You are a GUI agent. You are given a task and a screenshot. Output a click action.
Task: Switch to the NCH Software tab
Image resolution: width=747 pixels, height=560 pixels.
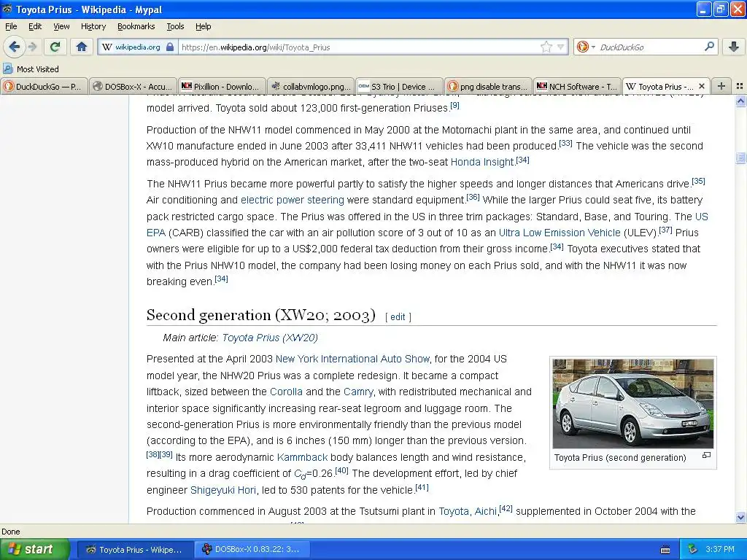click(x=577, y=86)
